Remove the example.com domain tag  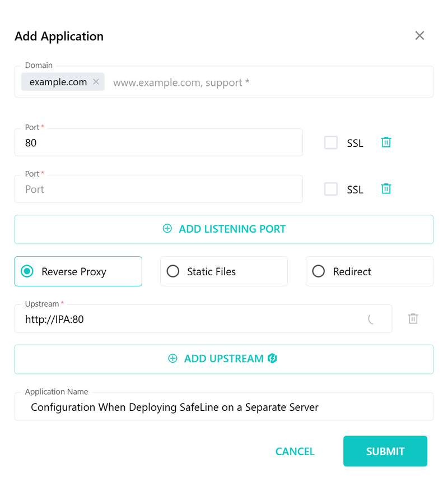[x=96, y=81]
